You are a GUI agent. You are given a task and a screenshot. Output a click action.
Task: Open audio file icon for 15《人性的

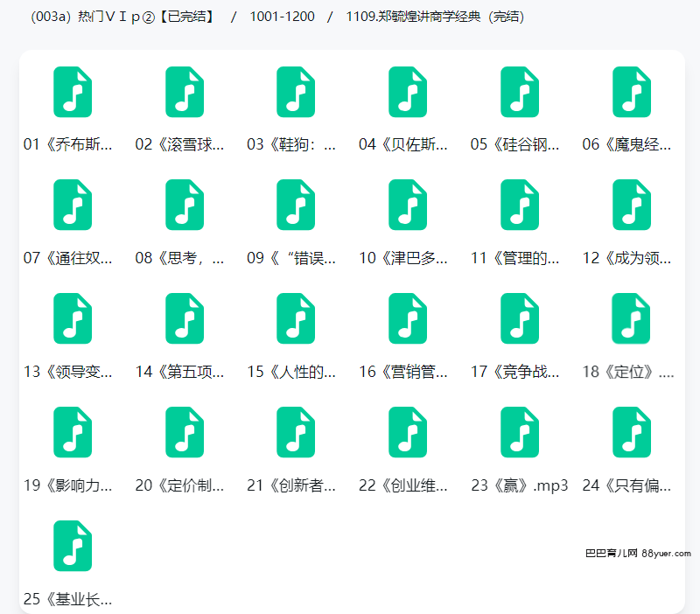[x=296, y=318]
